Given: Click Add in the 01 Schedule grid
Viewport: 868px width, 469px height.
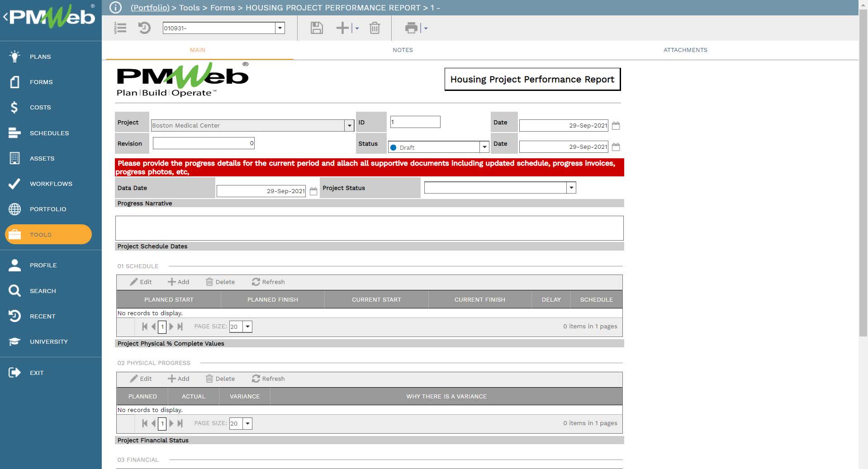Looking at the screenshot, I should tap(179, 282).
